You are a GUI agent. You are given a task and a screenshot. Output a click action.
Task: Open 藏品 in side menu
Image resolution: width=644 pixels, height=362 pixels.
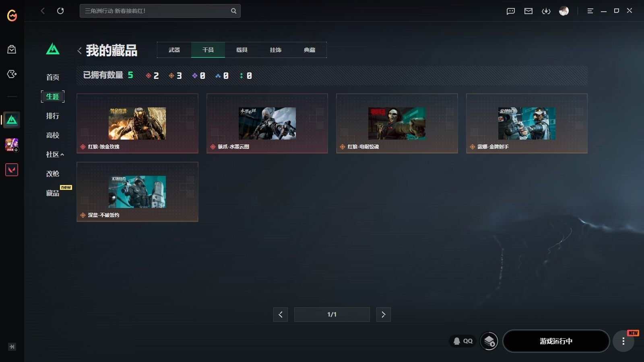click(53, 193)
